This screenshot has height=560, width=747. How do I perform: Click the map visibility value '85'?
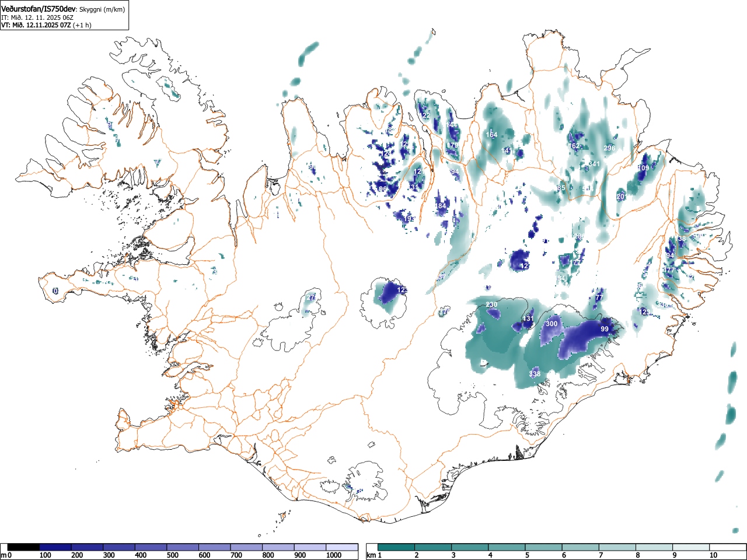click(x=561, y=188)
